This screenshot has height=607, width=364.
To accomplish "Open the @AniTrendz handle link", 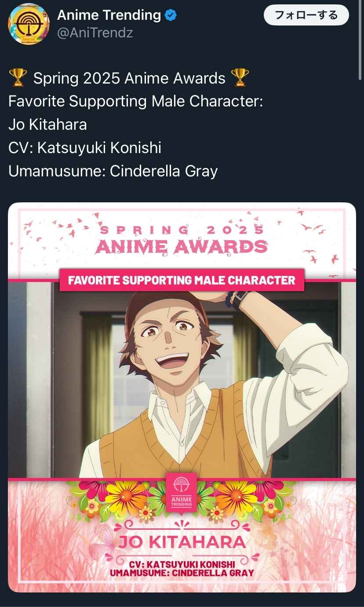I will tap(95, 33).
